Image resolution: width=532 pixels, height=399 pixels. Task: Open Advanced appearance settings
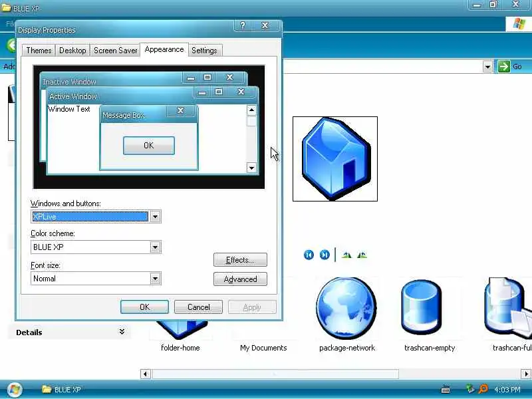pyautogui.click(x=240, y=279)
